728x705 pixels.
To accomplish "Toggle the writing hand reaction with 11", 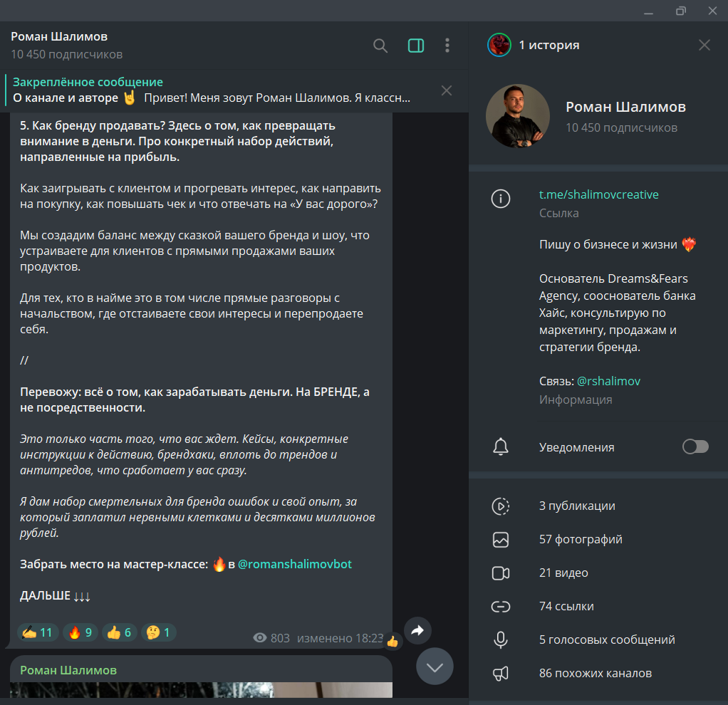I will [x=38, y=632].
